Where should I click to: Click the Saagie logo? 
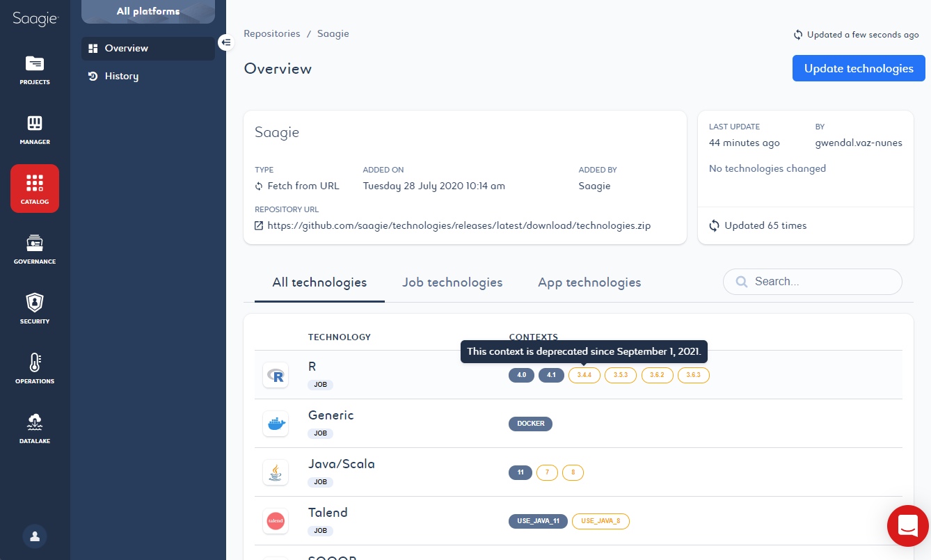35,19
